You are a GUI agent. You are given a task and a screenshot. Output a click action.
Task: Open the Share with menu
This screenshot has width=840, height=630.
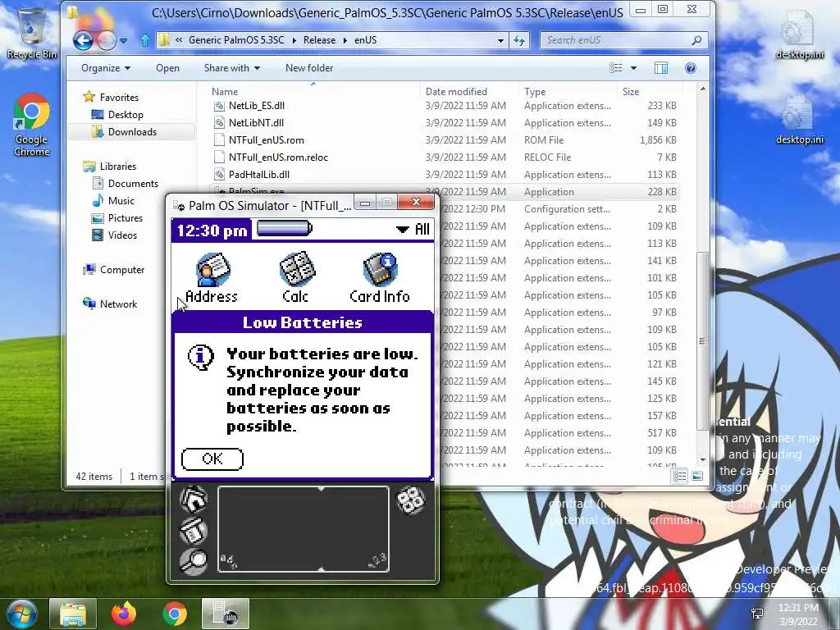(x=231, y=68)
